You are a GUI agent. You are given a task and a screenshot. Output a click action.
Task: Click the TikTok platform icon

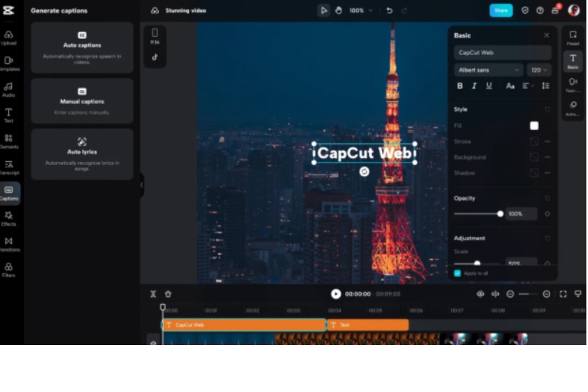point(155,57)
